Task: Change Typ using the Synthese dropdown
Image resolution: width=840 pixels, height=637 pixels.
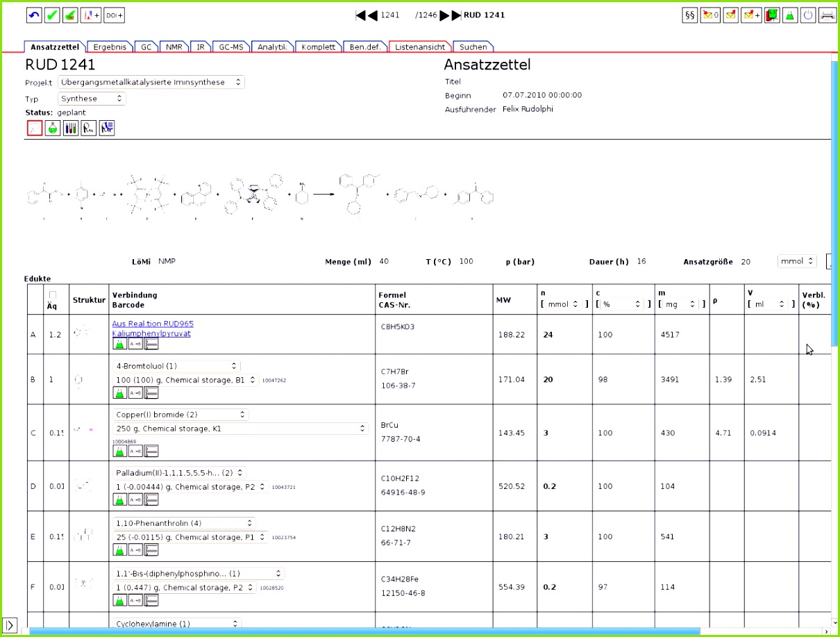Action: click(91, 98)
